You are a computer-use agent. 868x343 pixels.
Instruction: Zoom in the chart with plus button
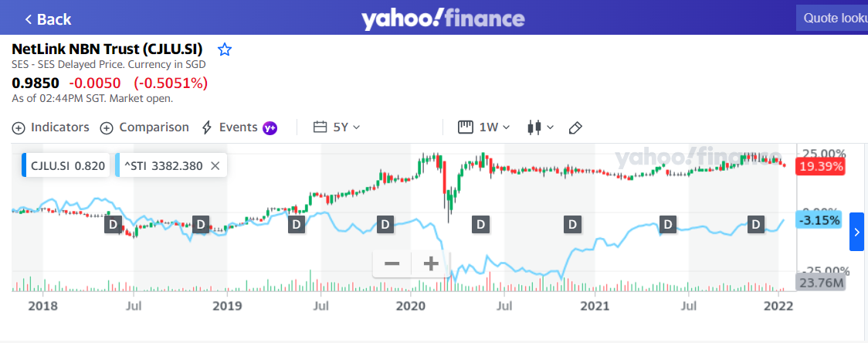pos(431,264)
